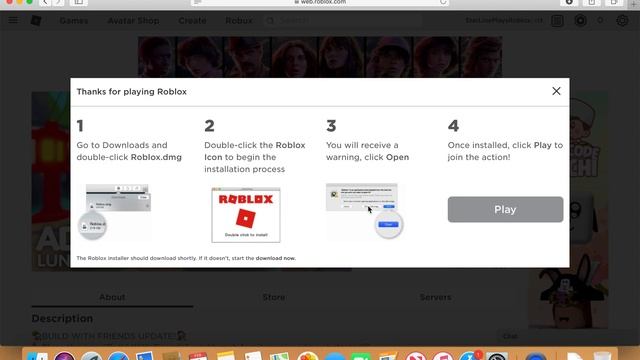
Task: Open the Calendar icon in the Dock
Action: tap(198, 356)
